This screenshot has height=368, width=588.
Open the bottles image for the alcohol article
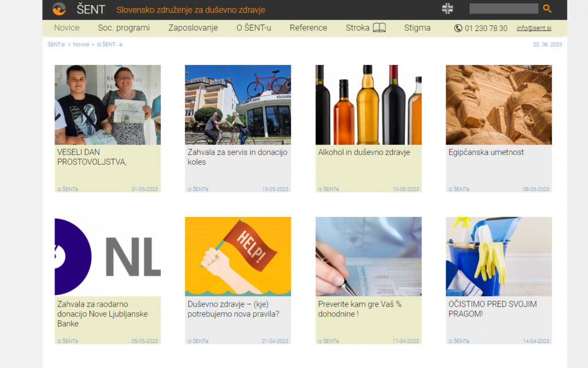click(368, 104)
